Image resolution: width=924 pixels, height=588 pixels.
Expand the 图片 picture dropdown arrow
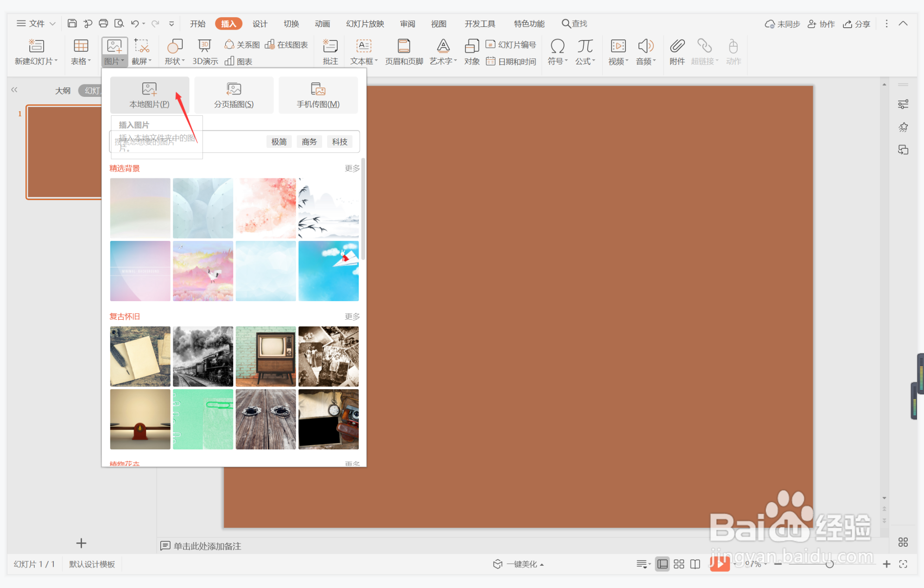click(x=122, y=61)
